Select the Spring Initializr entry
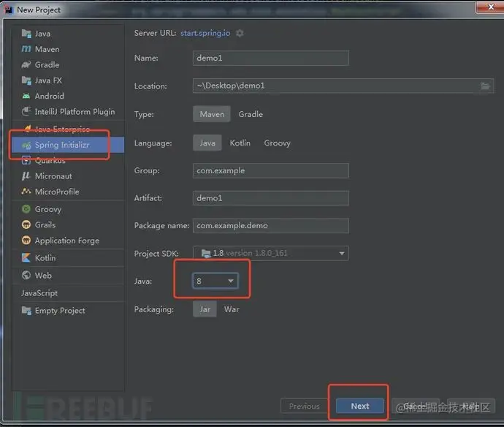 (x=68, y=145)
